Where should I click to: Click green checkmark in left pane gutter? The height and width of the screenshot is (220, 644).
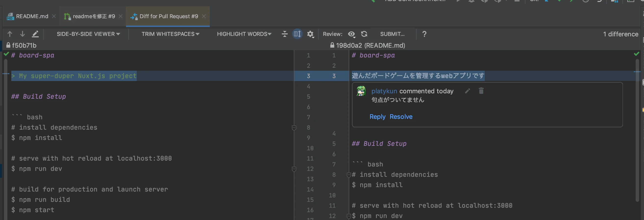tap(6, 54)
